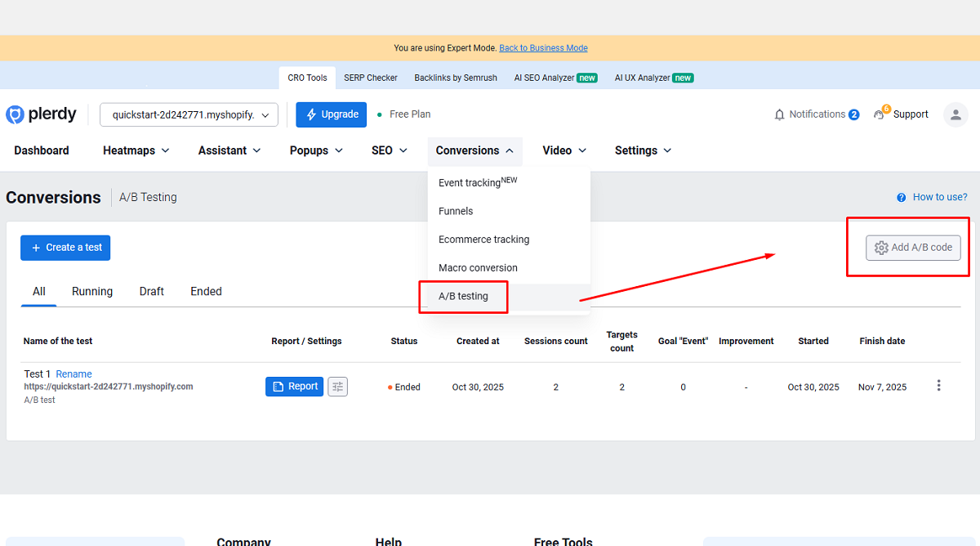This screenshot has width=980, height=546.
Task: Choose Ecommerce tracking from menu
Action: (483, 239)
